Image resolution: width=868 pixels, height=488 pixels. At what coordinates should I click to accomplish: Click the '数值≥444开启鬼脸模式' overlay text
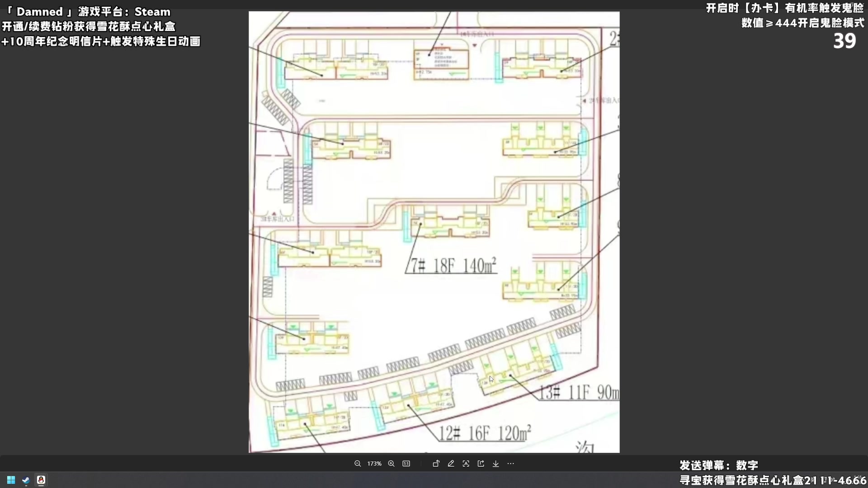click(803, 23)
